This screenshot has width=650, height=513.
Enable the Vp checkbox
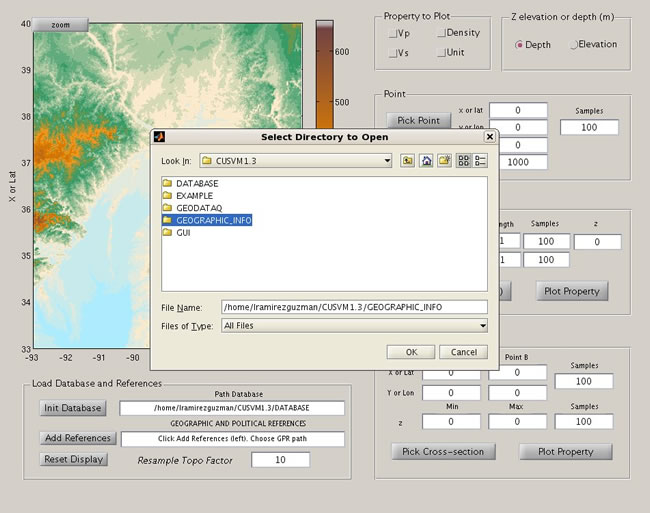click(393, 34)
